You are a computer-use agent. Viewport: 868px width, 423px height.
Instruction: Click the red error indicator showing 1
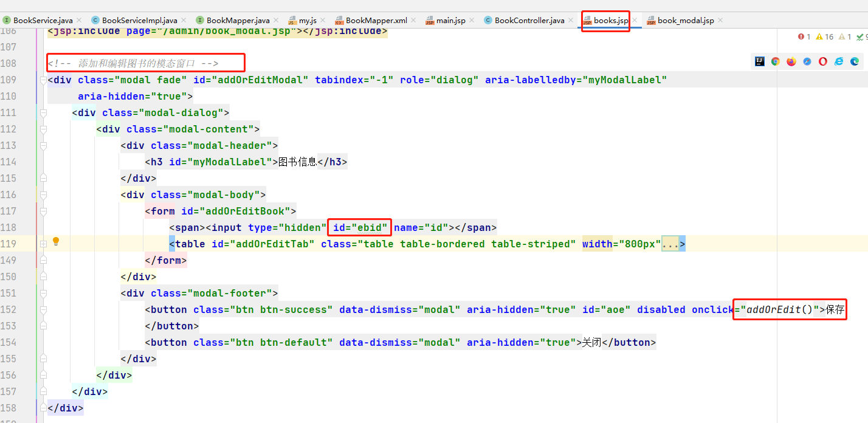tap(804, 36)
